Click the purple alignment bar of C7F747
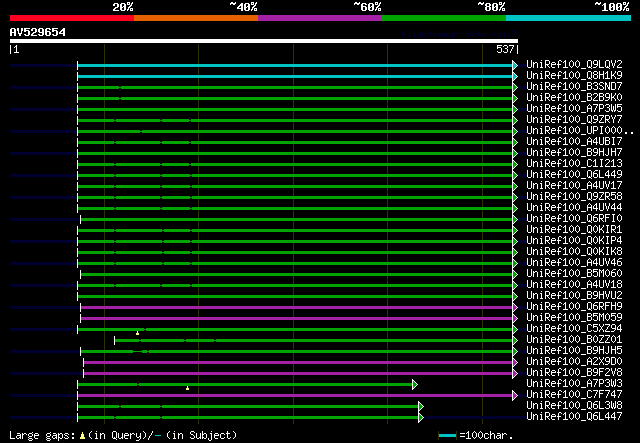Viewport: 640px width, 443px height. [295, 396]
